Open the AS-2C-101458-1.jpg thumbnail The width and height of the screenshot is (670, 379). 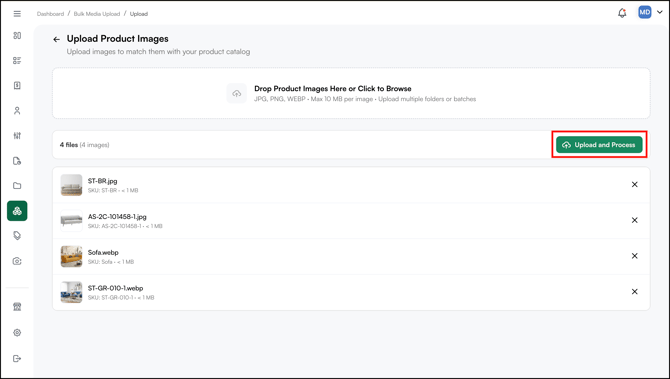[x=71, y=220]
